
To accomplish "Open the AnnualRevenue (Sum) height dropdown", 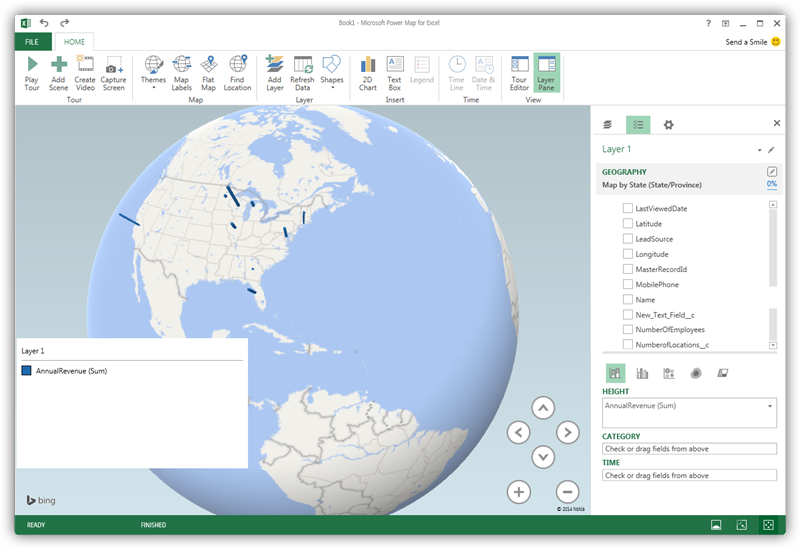I will tap(769, 407).
